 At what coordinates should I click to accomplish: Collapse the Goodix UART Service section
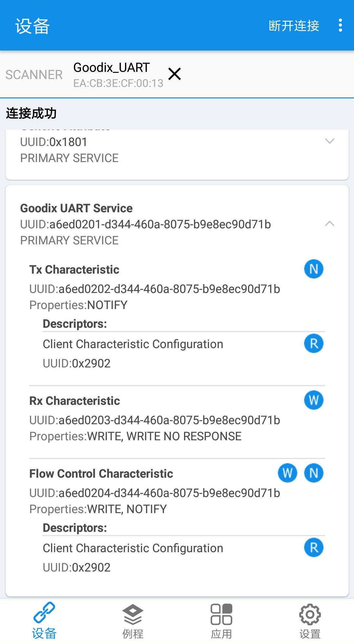click(x=329, y=224)
